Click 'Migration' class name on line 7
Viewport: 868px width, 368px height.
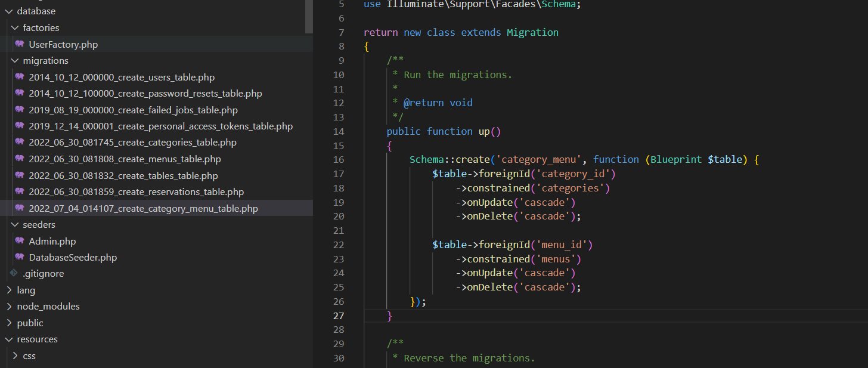(x=532, y=32)
